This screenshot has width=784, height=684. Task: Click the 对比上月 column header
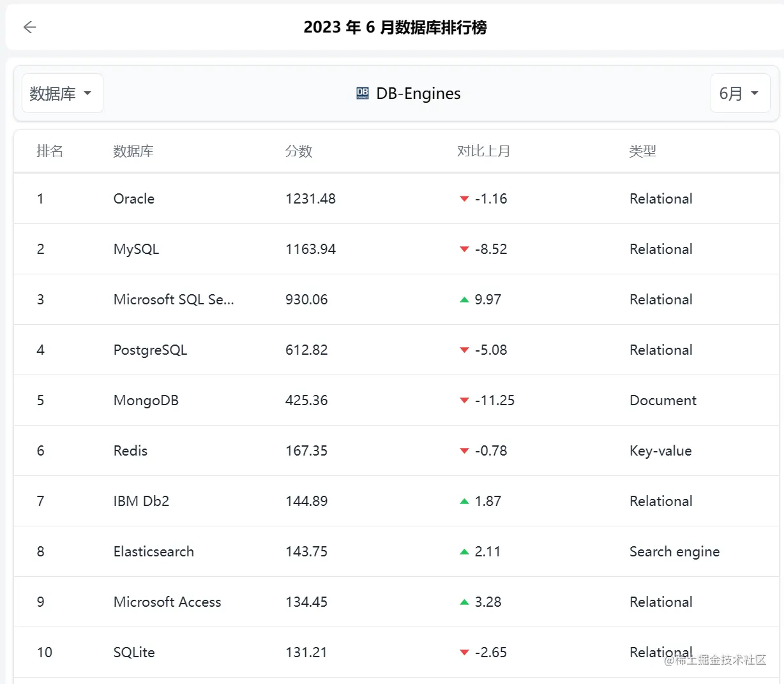483,151
